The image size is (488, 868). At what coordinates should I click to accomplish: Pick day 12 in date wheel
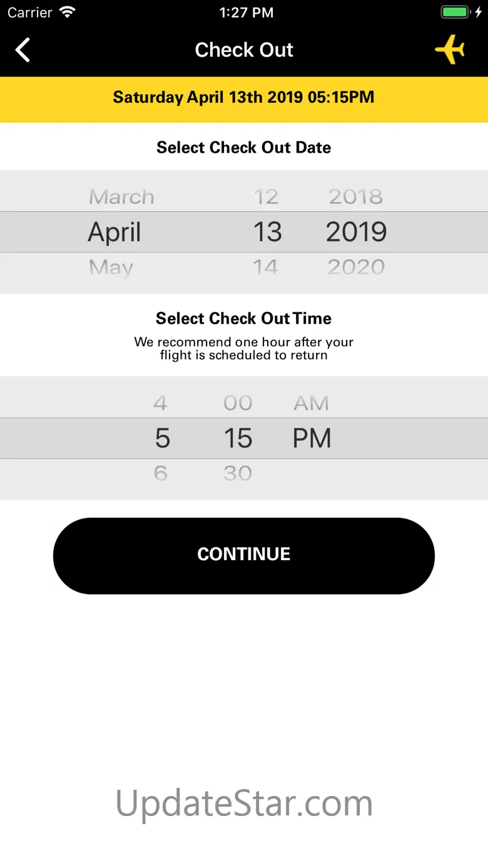point(266,197)
